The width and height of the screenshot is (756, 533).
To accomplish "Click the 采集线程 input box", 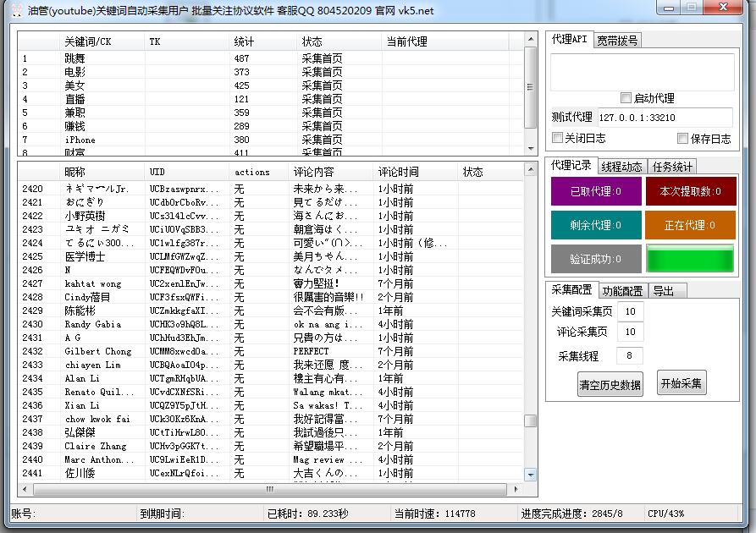I will 630,355.
